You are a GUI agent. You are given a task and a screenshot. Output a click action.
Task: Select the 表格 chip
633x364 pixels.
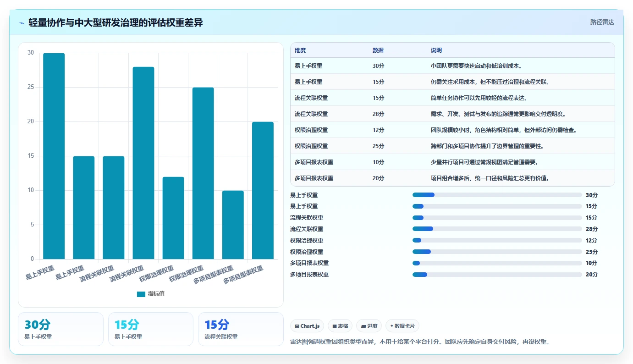340,326
